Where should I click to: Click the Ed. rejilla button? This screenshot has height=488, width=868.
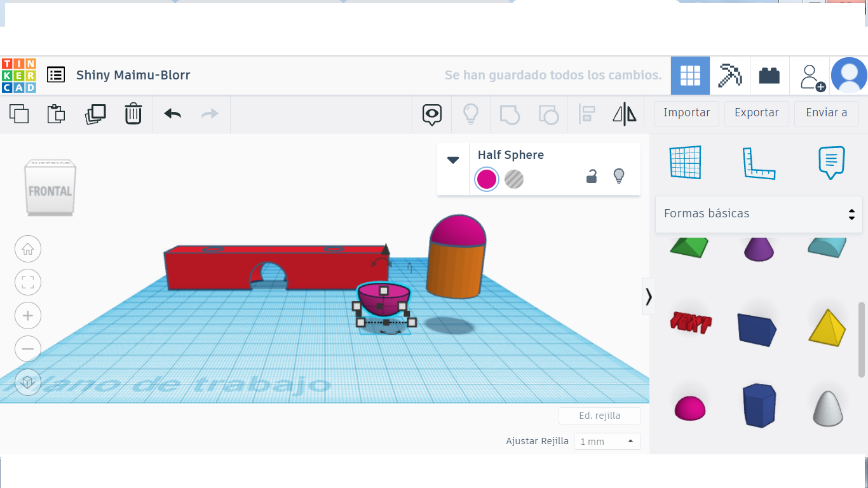(x=600, y=416)
